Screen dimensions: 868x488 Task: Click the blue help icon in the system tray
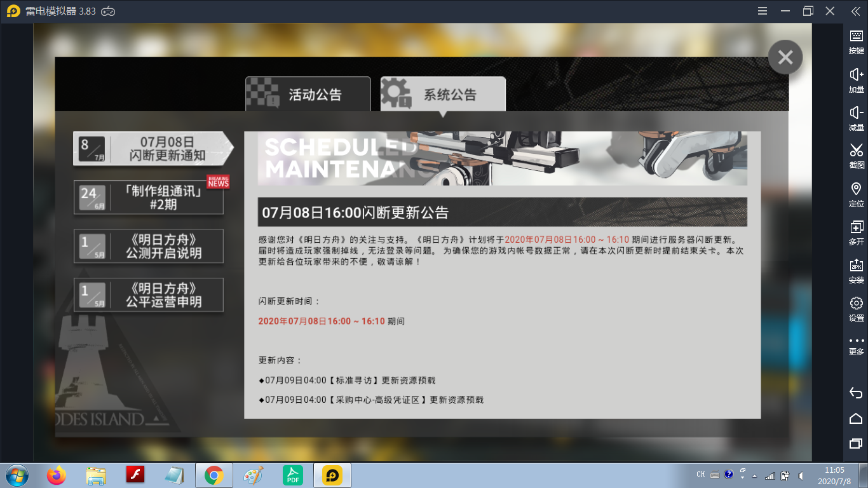[729, 474]
